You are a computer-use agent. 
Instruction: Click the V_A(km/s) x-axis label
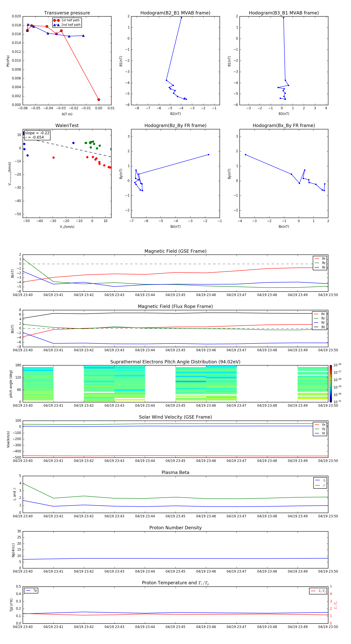pos(67,227)
